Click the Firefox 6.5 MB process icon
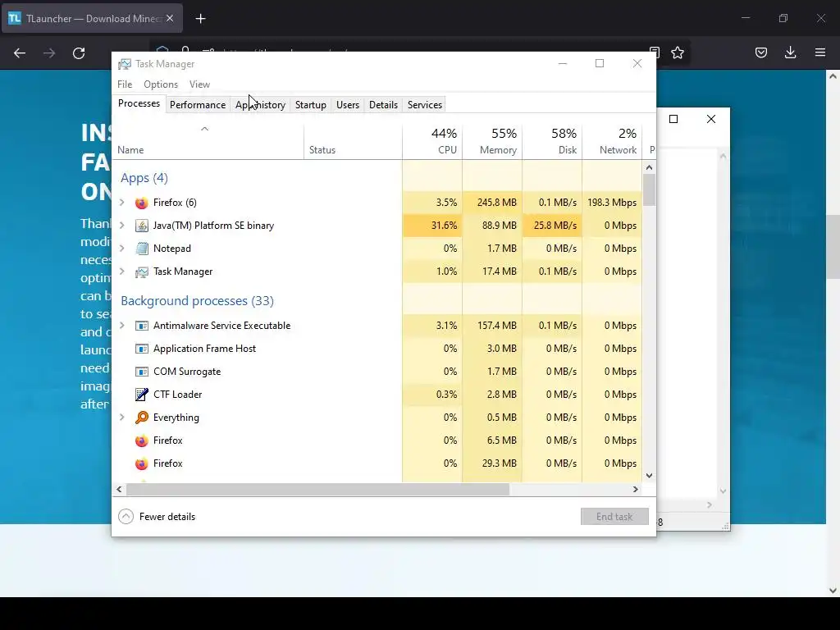The height and width of the screenshot is (630, 840). 141,441
